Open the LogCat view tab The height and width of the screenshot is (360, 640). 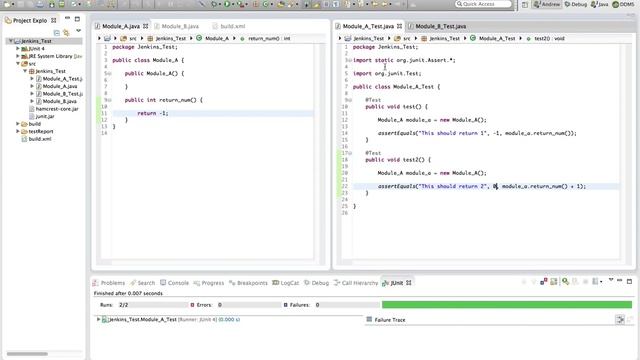(286, 283)
